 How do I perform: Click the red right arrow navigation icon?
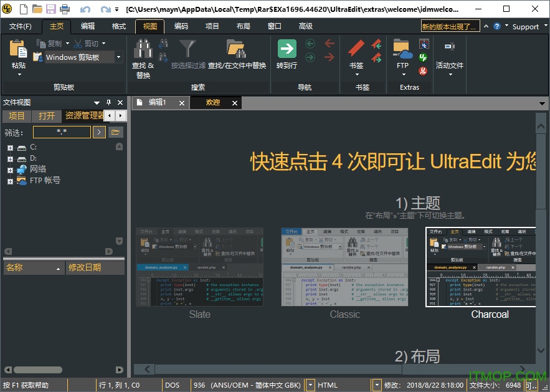330,57
